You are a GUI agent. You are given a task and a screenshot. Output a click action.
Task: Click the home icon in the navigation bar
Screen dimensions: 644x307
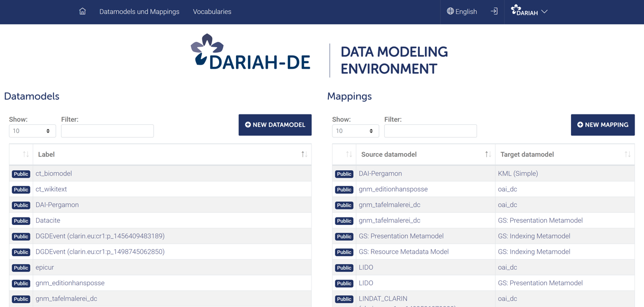point(82,11)
